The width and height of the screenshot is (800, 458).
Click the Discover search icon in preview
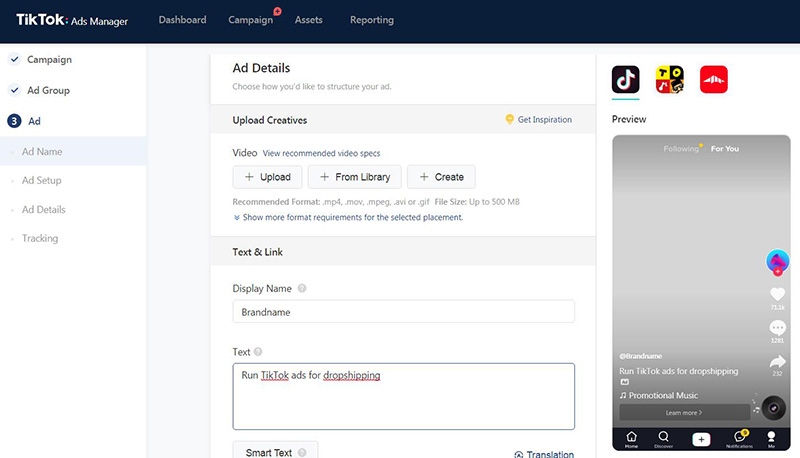point(663,437)
